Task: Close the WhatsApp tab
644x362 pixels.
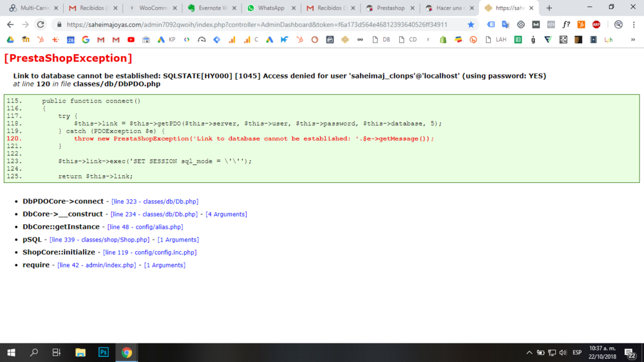Action: pos(294,8)
